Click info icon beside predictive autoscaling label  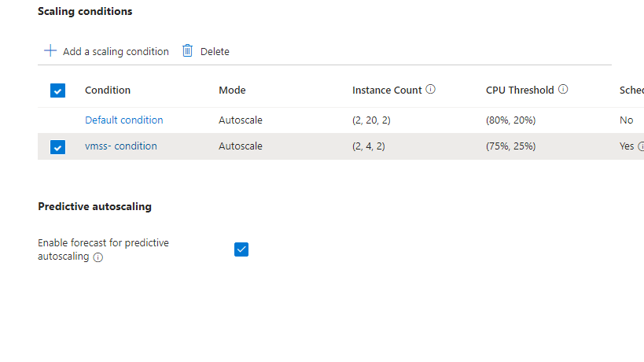pos(98,257)
